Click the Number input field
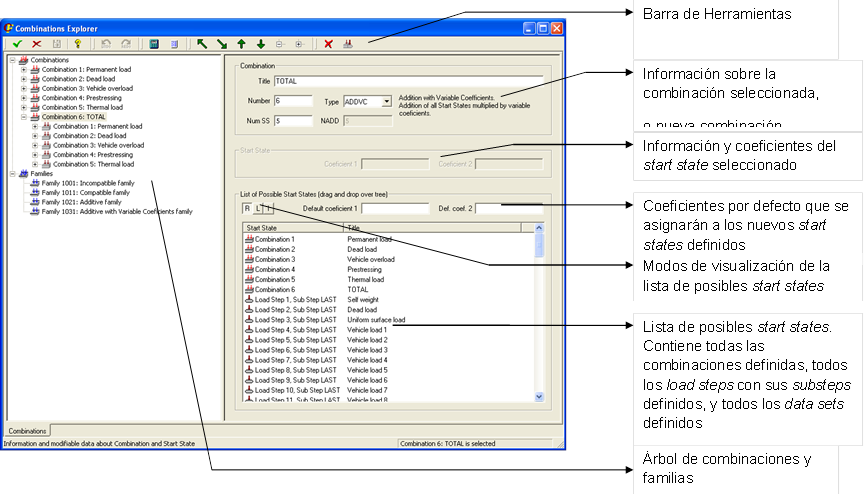This screenshot has height=495, width=864. coord(293,101)
